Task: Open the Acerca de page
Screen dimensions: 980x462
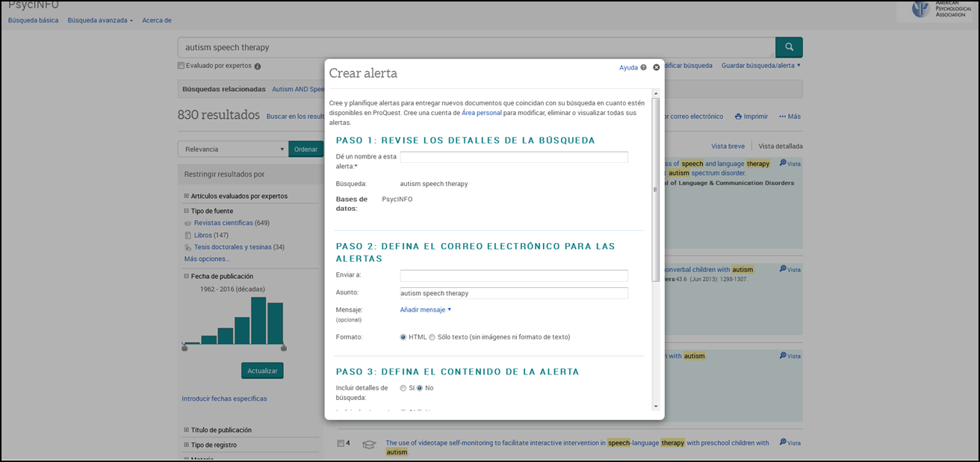Action: (x=157, y=20)
